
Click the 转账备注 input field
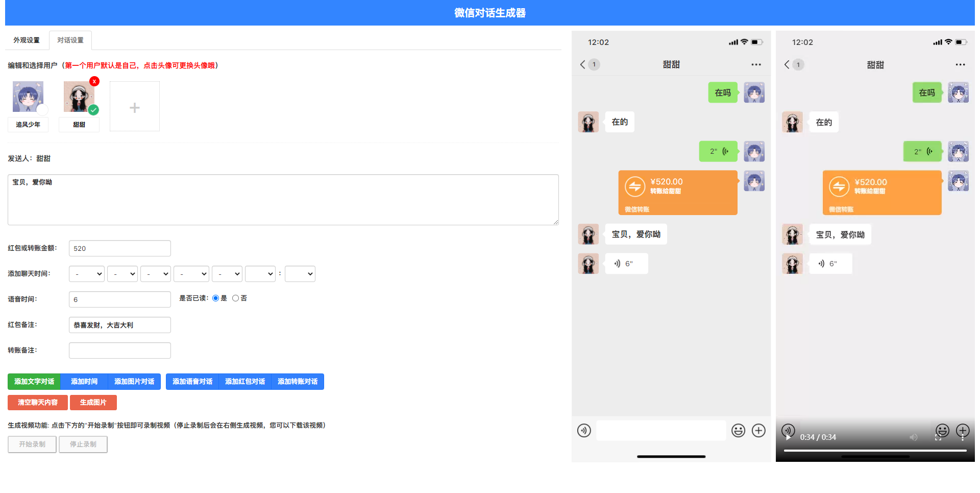click(x=119, y=350)
